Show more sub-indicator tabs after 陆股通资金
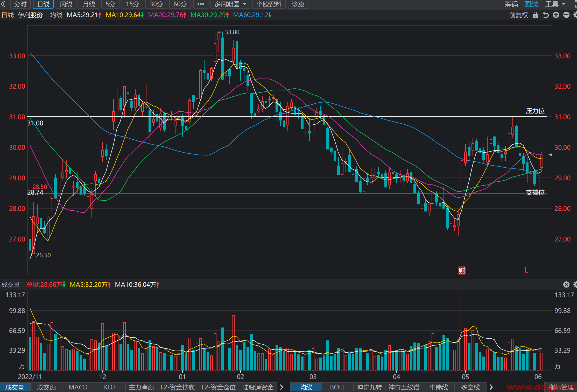Viewport: 577px width, 392px height. [x=282, y=387]
